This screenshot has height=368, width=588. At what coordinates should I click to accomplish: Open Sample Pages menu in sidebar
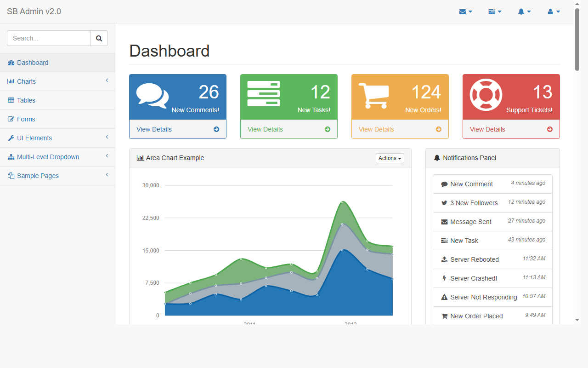57,176
